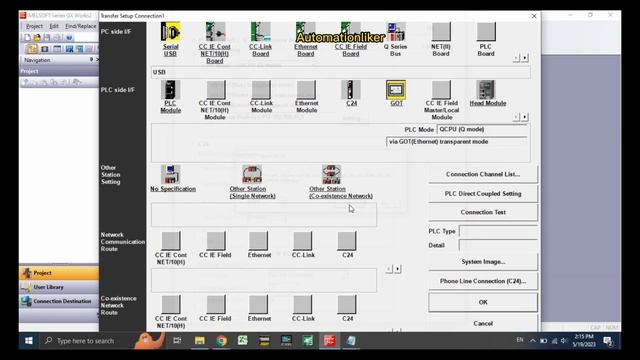Switch to the User Library tab

point(59,287)
